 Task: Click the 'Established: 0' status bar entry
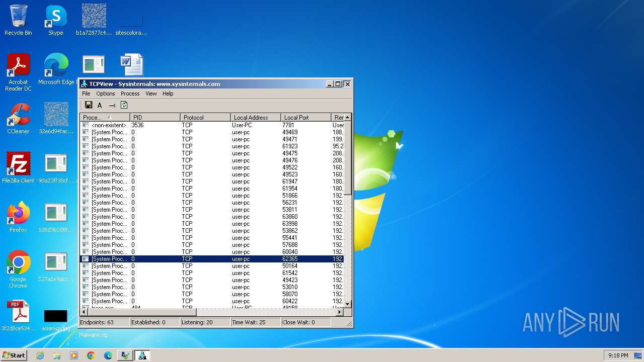click(154, 322)
